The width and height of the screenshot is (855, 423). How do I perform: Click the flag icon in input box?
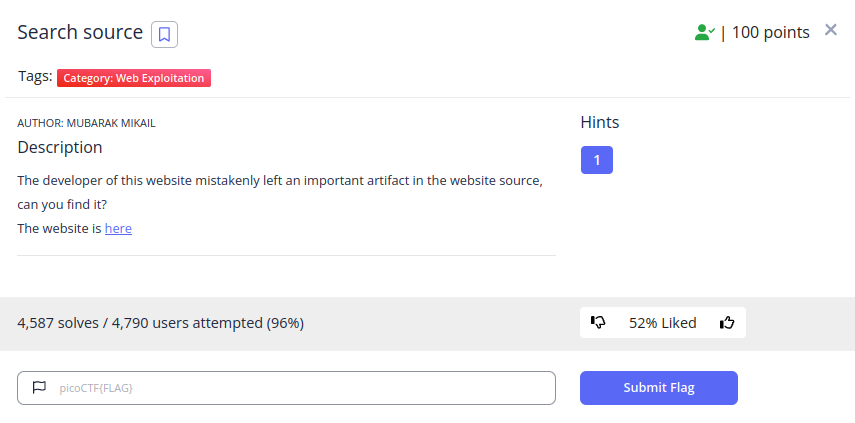point(39,388)
